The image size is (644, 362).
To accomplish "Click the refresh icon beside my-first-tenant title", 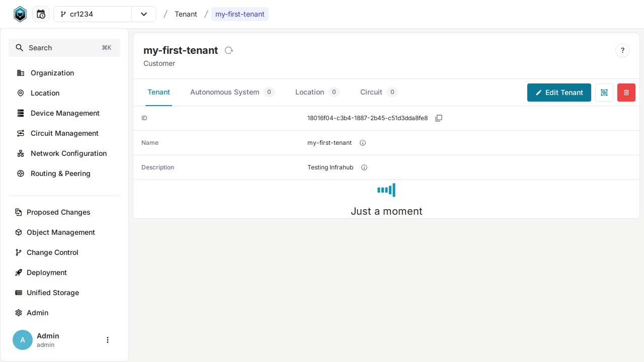I will click(229, 50).
